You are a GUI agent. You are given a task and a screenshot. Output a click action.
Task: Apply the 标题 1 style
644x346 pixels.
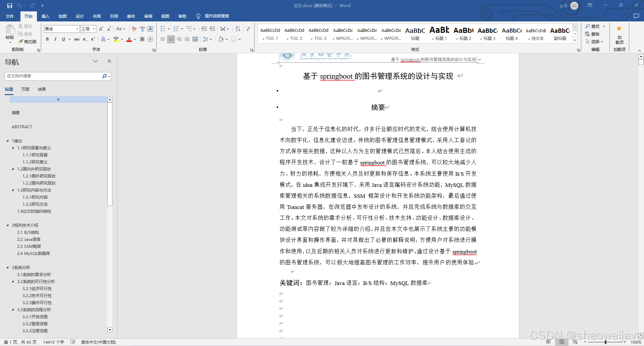click(x=439, y=33)
